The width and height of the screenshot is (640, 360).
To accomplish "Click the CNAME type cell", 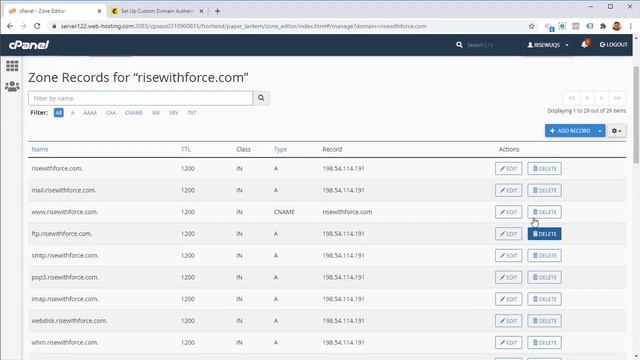I will tap(284, 212).
